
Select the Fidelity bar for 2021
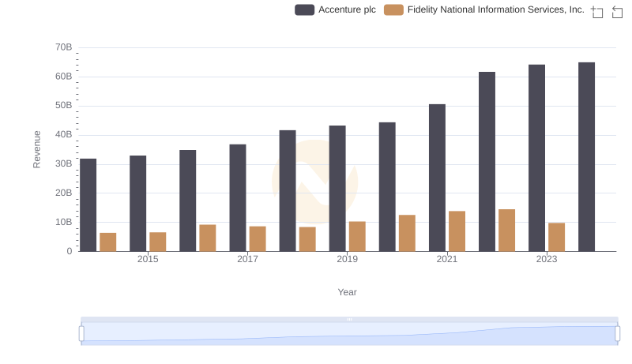pos(457,231)
